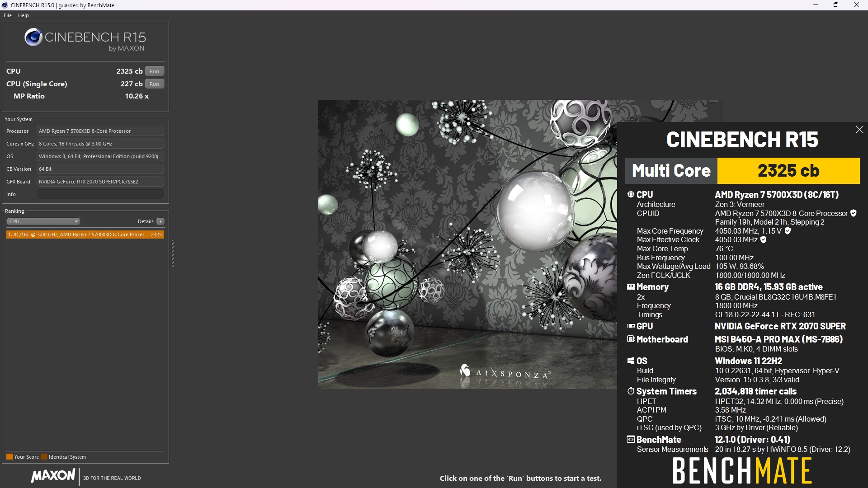Run the CPU Single Core test
Screen dimensions: 868x488
tap(155, 84)
